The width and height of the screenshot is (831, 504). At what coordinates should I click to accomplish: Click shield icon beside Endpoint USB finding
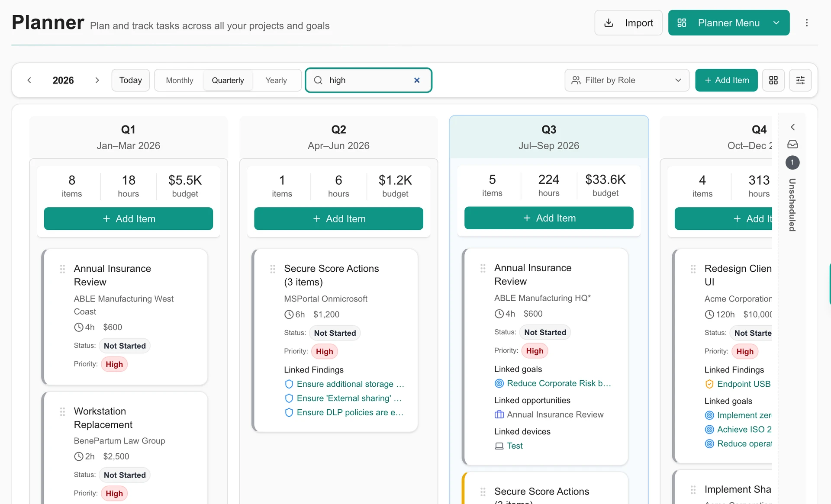(x=709, y=384)
